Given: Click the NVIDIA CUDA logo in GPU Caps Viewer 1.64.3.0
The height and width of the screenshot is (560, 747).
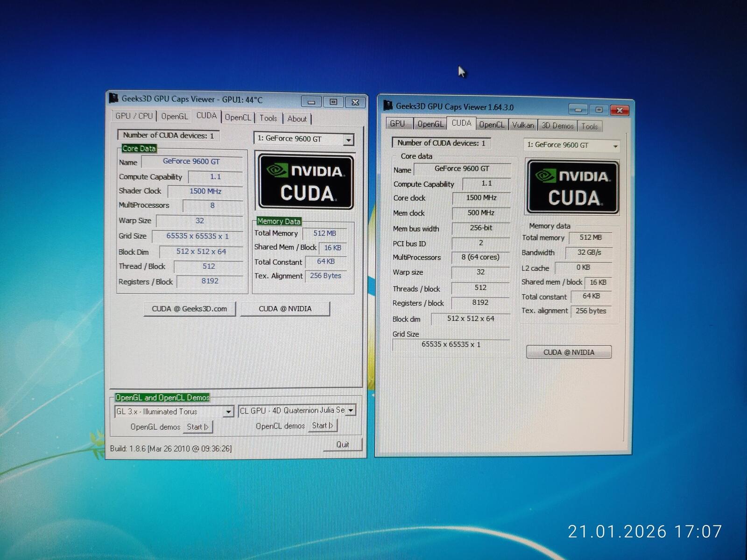Looking at the screenshot, I should click(x=573, y=187).
